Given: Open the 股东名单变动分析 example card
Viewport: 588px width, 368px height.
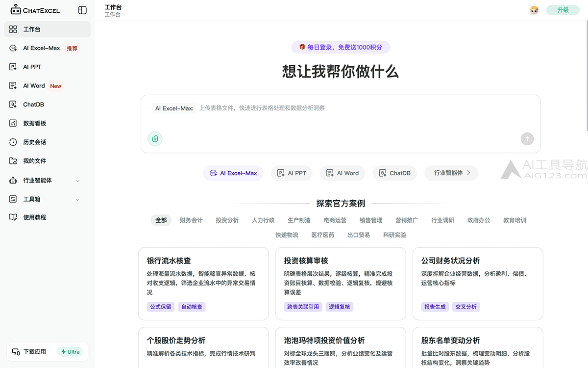Looking at the screenshot, I should point(478,347).
